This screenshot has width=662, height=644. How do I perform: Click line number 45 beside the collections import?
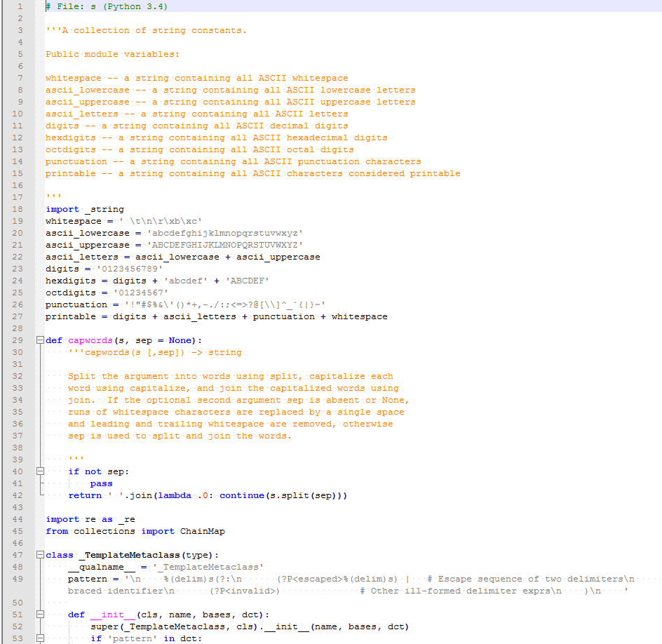click(18, 531)
